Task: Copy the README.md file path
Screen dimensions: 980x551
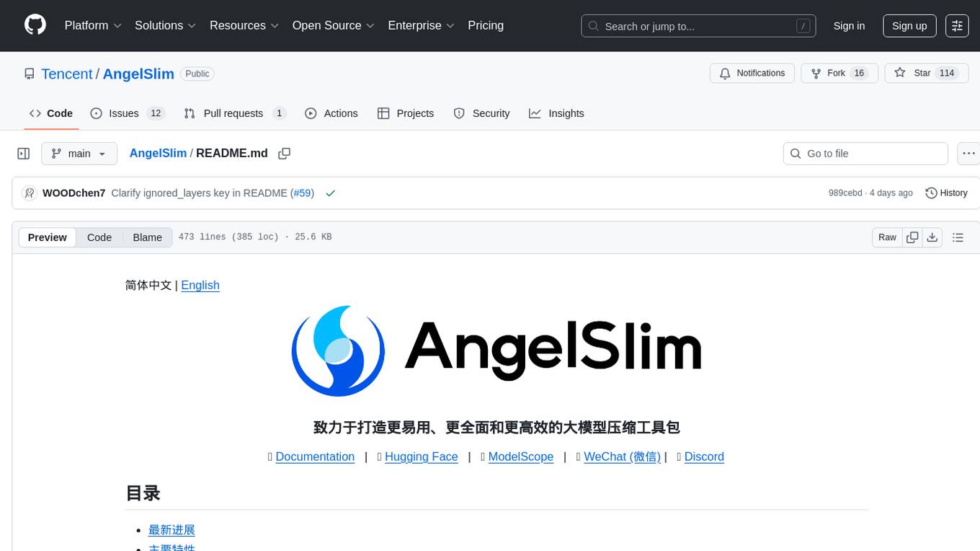Action: 285,154
